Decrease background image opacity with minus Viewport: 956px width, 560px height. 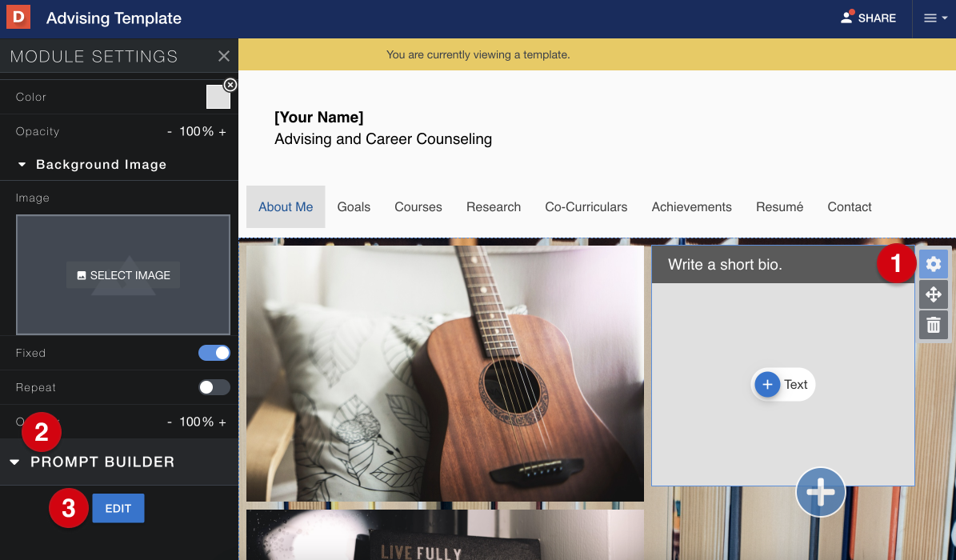click(x=170, y=422)
